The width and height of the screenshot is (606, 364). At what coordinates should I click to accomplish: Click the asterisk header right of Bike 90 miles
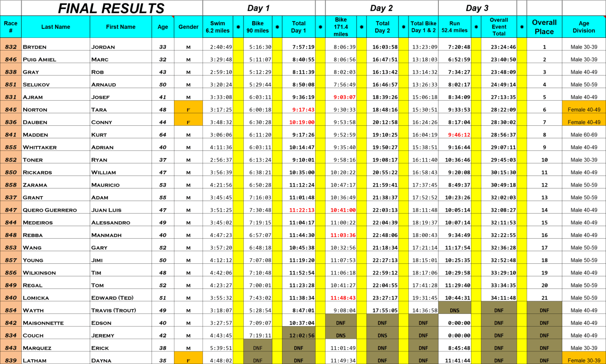pos(277,27)
